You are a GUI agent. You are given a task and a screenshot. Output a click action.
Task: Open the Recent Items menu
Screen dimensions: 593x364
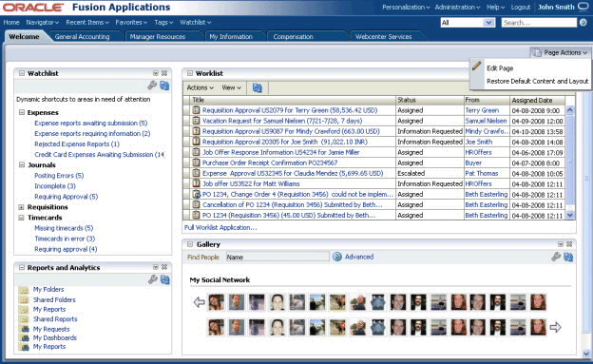87,22
